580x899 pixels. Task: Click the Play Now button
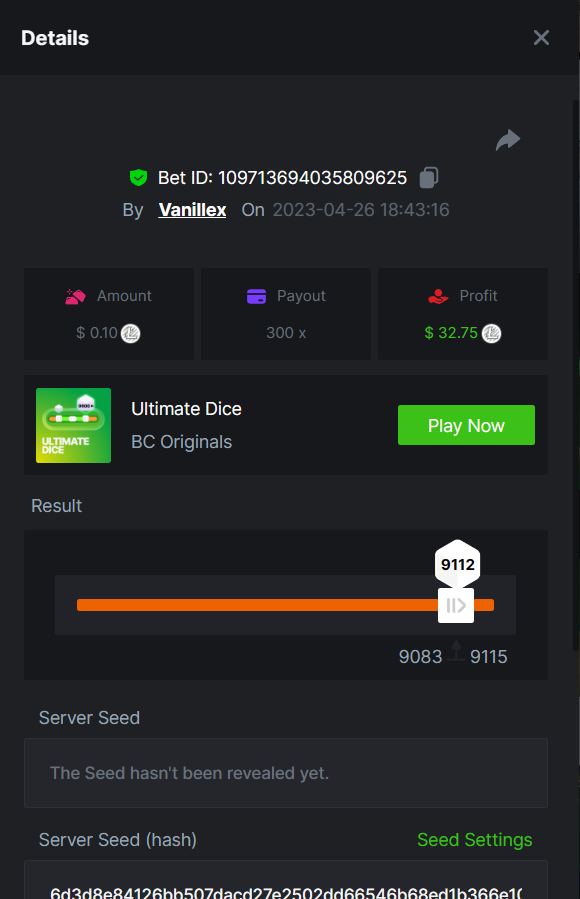pos(466,425)
